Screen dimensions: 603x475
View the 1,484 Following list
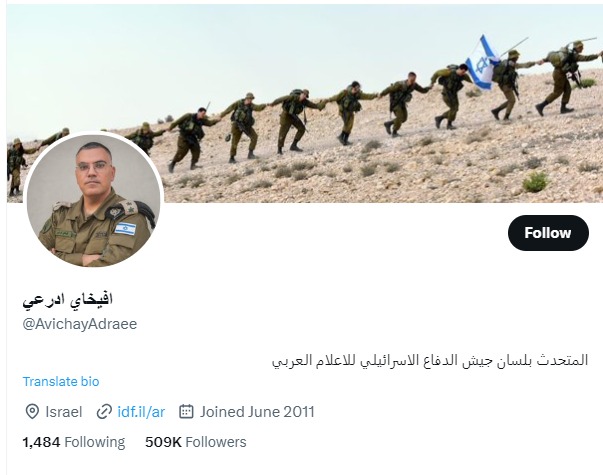[74, 442]
